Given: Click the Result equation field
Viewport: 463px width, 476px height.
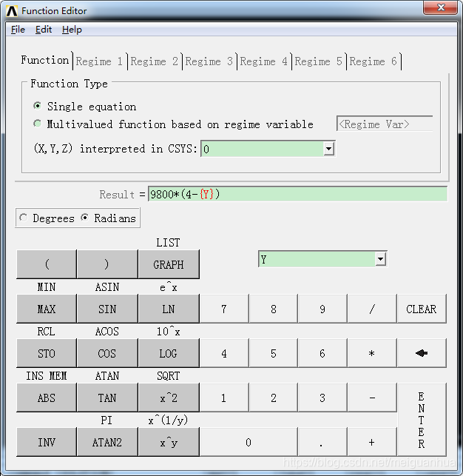Looking at the screenshot, I should coord(298,194).
